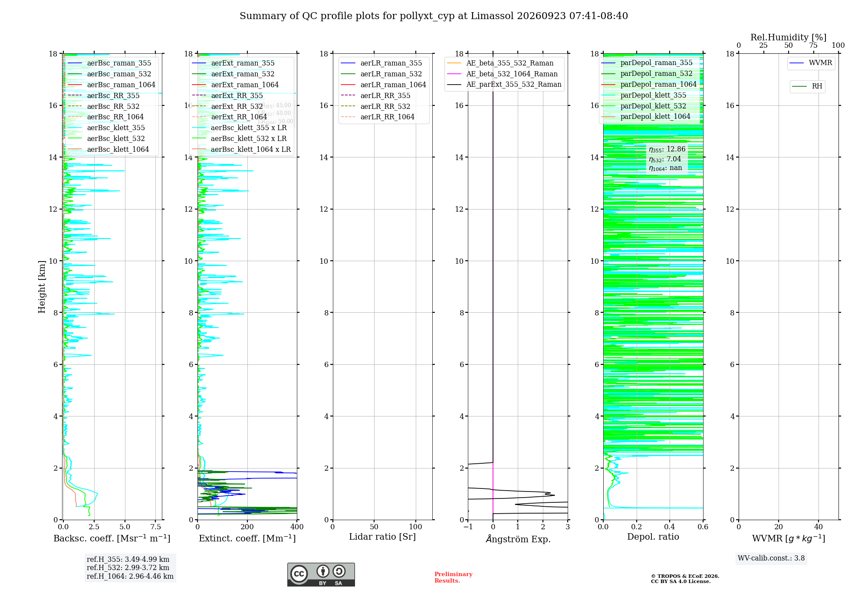This screenshot has height=590, width=868.
Task: Click legend entry parDepol_raman_1064
Action: pyautogui.click(x=649, y=84)
